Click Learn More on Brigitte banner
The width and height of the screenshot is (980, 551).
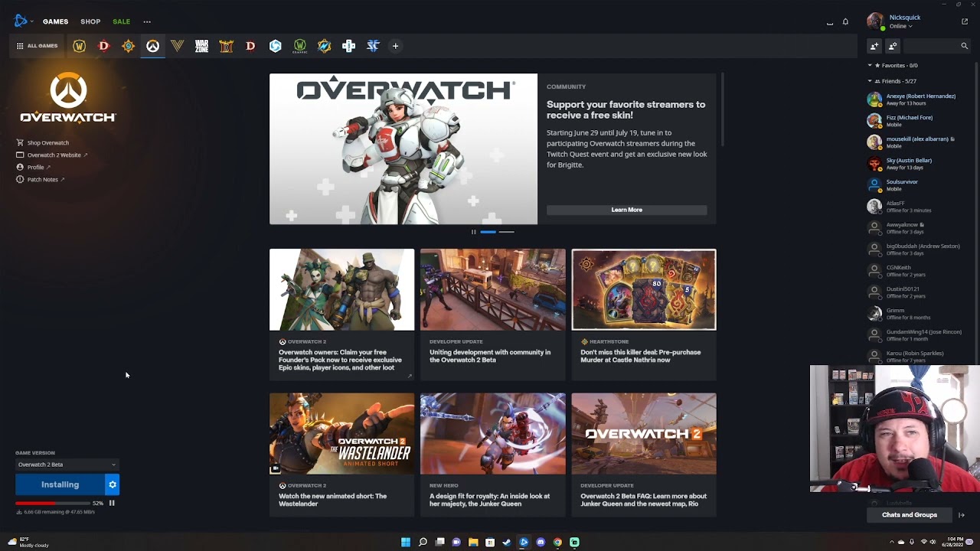click(626, 210)
